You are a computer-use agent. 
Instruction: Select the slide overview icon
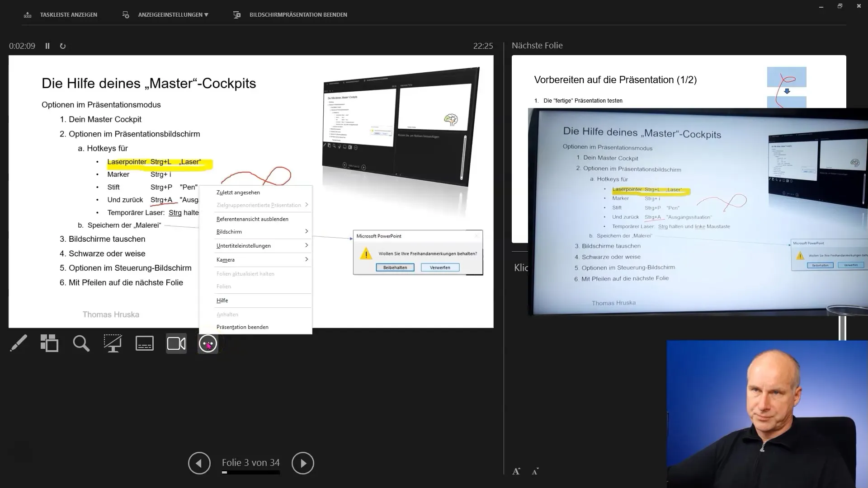[x=49, y=343]
